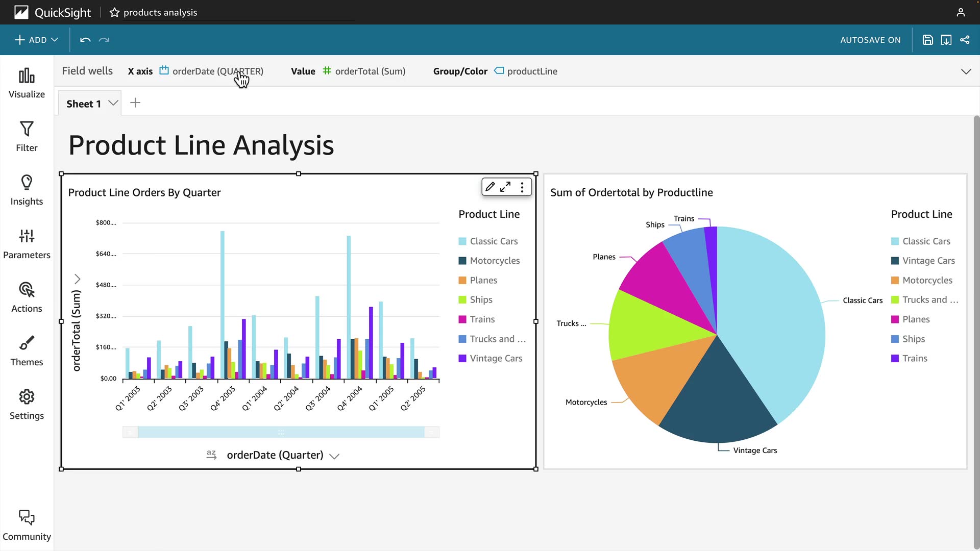Expand the ADD dropdown menu
Screen dimensions: 980x551
coord(37,40)
